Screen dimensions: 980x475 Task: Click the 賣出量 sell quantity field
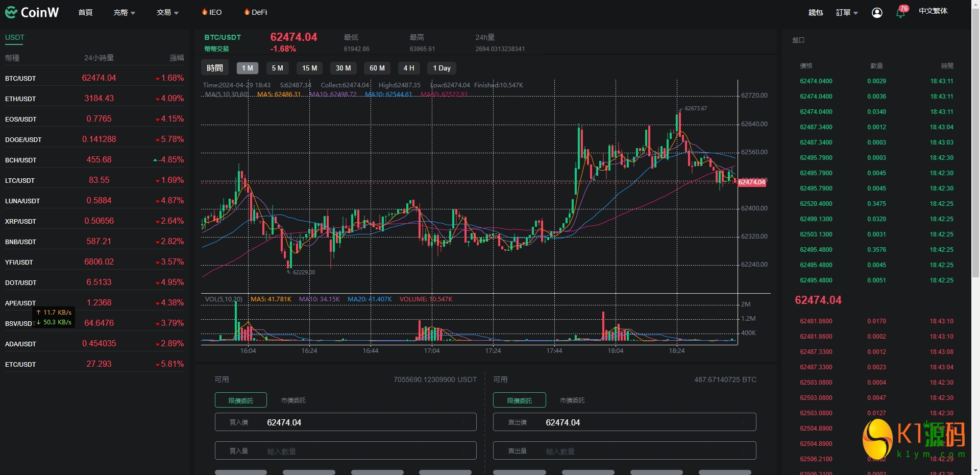pos(625,451)
